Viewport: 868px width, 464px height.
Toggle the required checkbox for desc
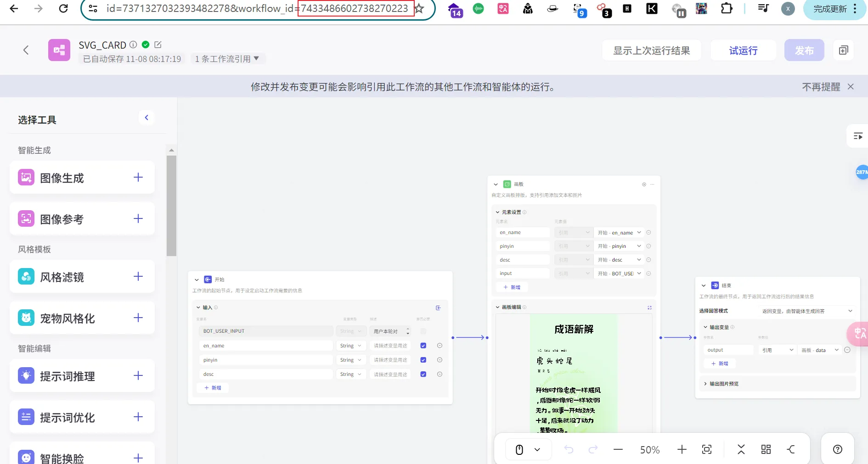tap(423, 374)
